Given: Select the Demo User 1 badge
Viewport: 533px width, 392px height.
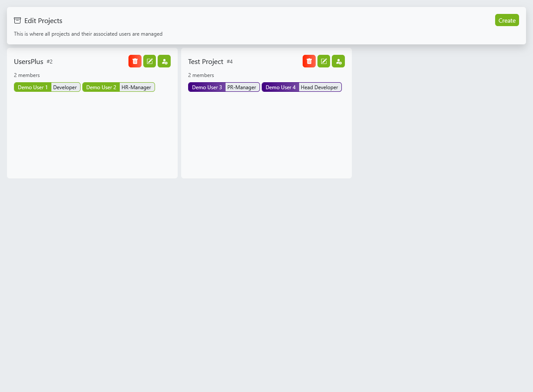Looking at the screenshot, I should pyautogui.click(x=33, y=87).
